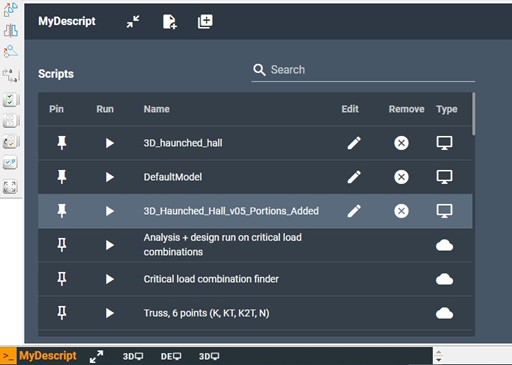Click bottom bar stepper down arrow
This screenshot has width=512, height=365.
click(x=439, y=360)
